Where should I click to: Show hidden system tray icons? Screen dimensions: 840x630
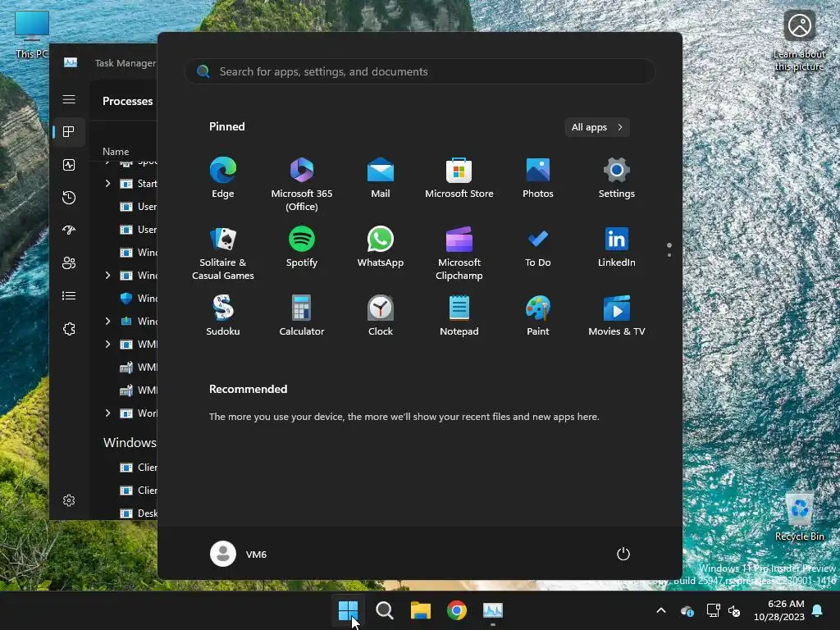pos(661,610)
